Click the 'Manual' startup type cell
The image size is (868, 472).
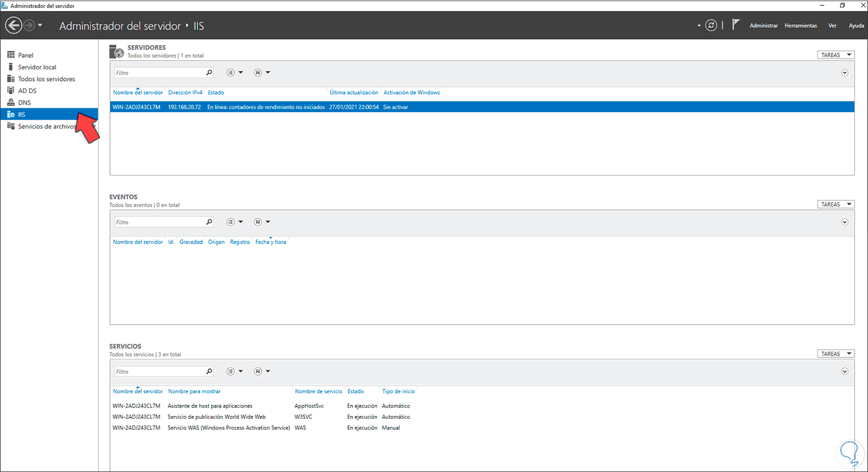[x=391, y=428]
